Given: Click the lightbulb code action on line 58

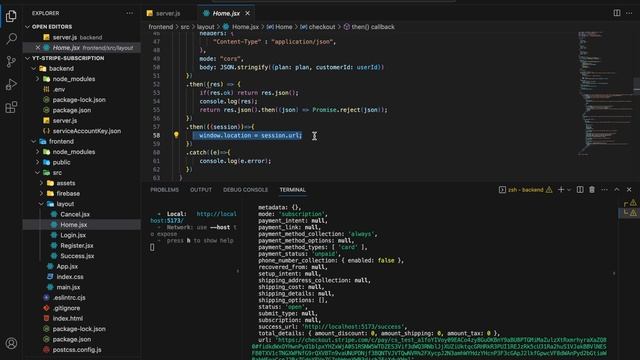Looking at the screenshot, I should pyautogui.click(x=176, y=135).
